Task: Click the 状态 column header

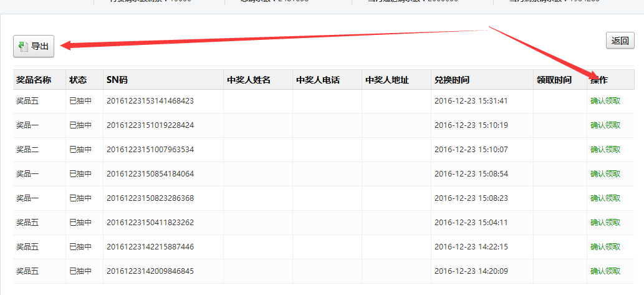Action: 78,80
